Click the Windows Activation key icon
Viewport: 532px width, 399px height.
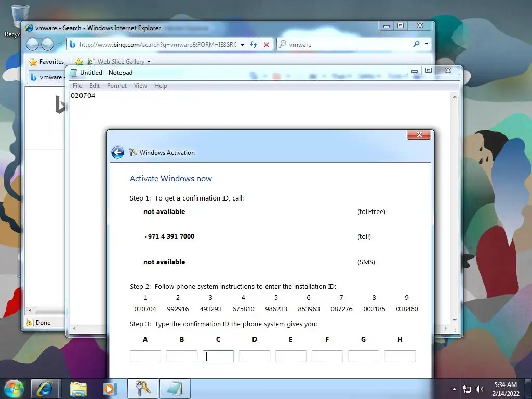(x=132, y=152)
